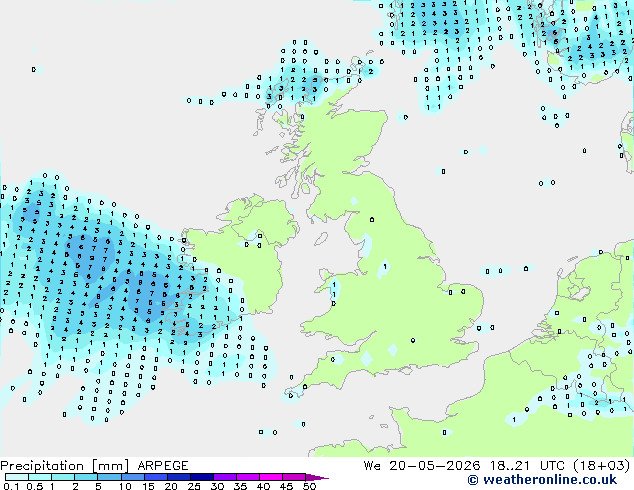Click the 45–50 mm magenta legend swatch
The image size is (634, 490).
point(294,477)
